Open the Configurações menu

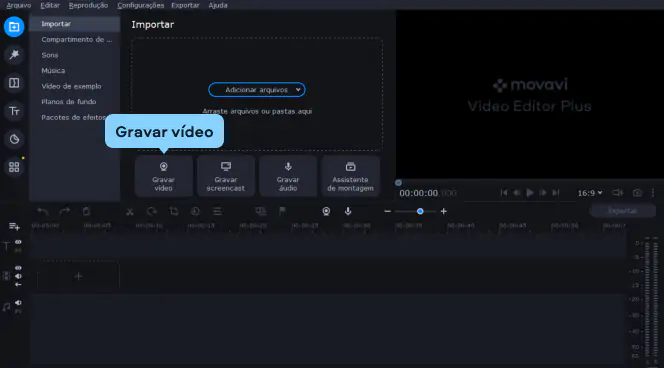click(141, 5)
